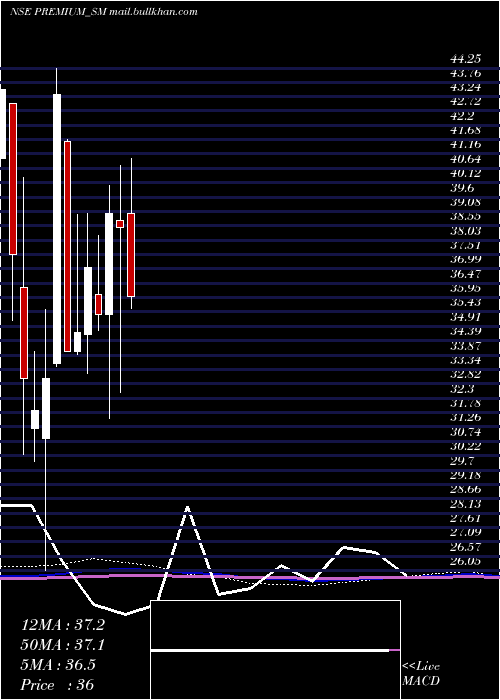Select the 27.61 price label

click(x=465, y=517)
